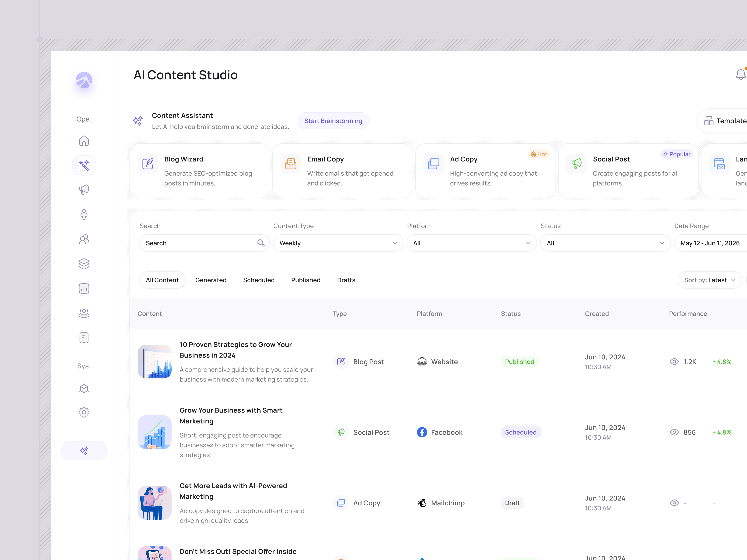The image size is (747, 560).
Task: Open the Ad Copy card
Action: point(485,171)
